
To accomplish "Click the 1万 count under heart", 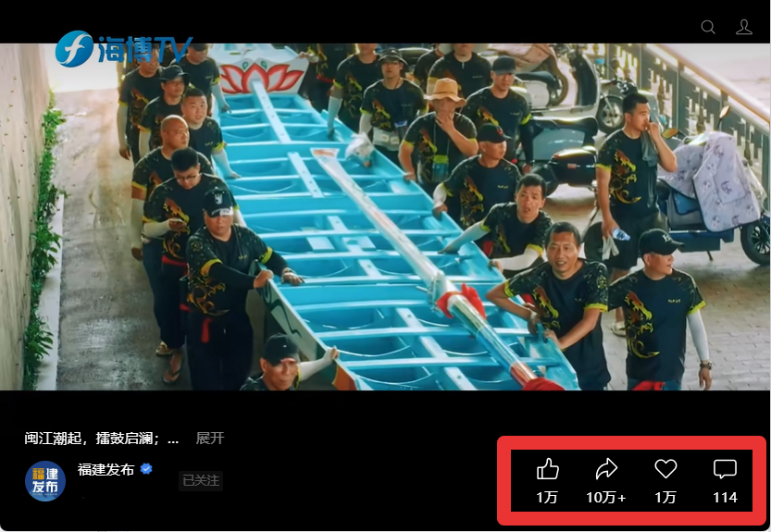I will 665,498.
